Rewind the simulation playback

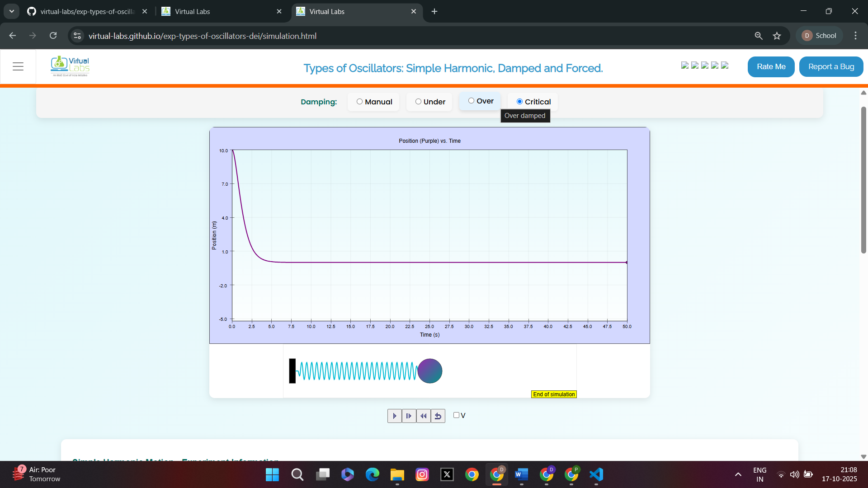pyautogui.click(x=423, y=416)
